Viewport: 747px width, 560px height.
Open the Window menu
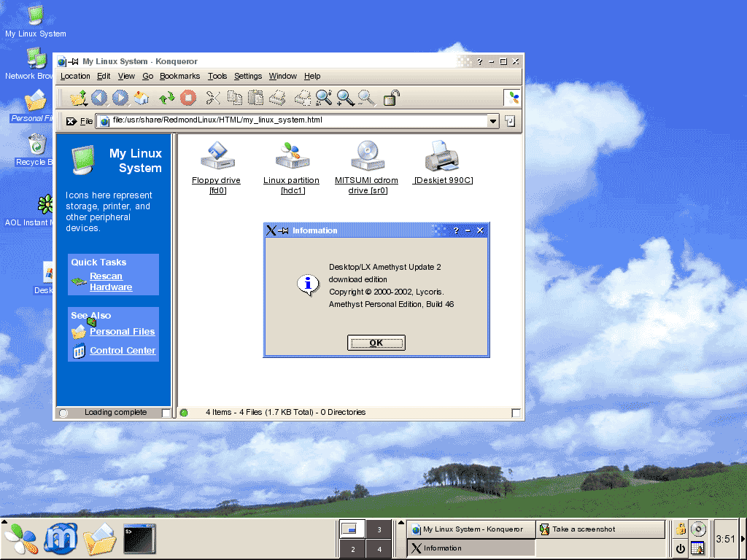point(282,76)
